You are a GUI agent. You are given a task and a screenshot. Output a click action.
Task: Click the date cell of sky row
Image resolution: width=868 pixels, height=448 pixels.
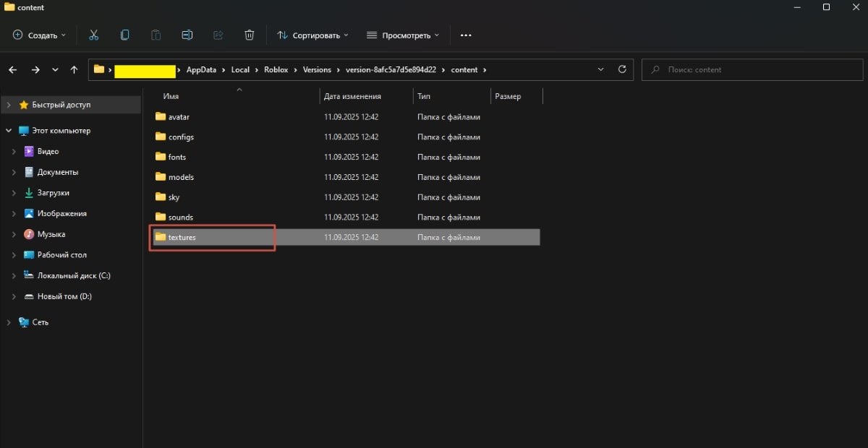click(x=352, y=197)
